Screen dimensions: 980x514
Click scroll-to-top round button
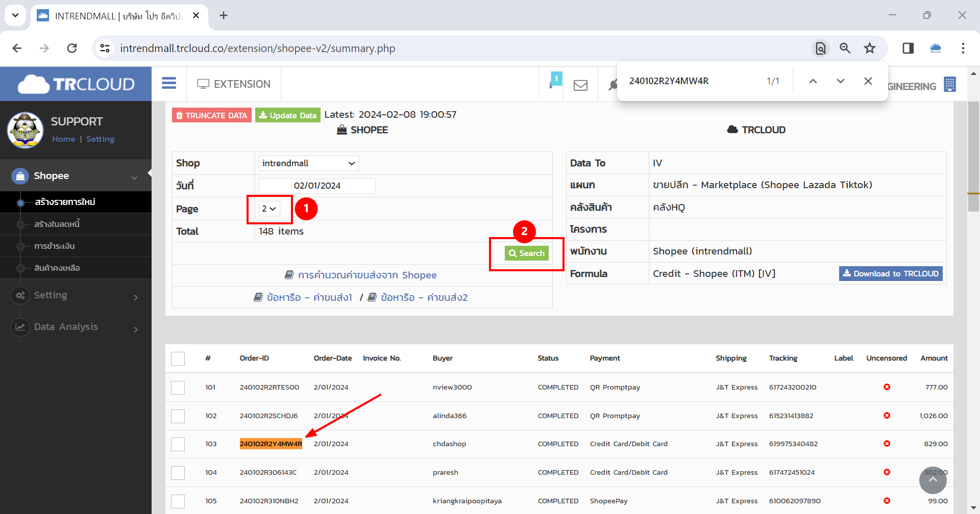coord(933,480)
